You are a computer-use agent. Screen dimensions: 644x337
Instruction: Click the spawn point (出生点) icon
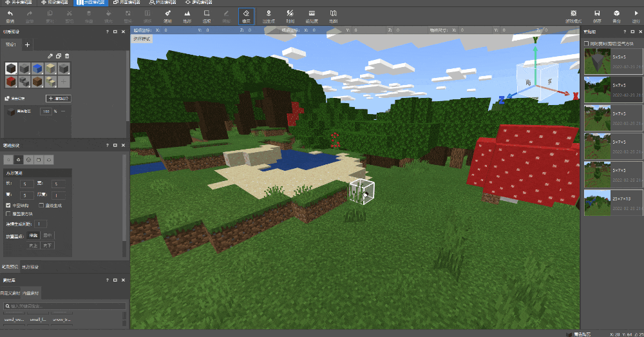(x=269, y=15)
